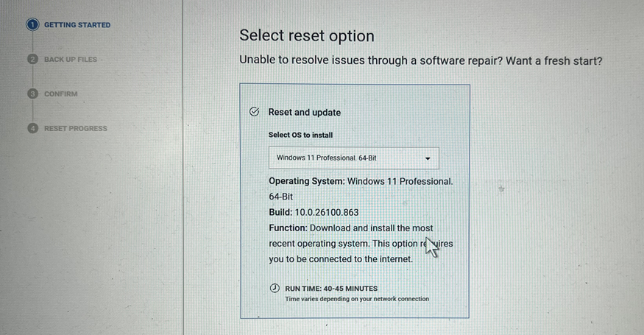Click the clock icon beside RUN TIME
Viewport: 644px width, 335px height.
(x=275, y=289)
